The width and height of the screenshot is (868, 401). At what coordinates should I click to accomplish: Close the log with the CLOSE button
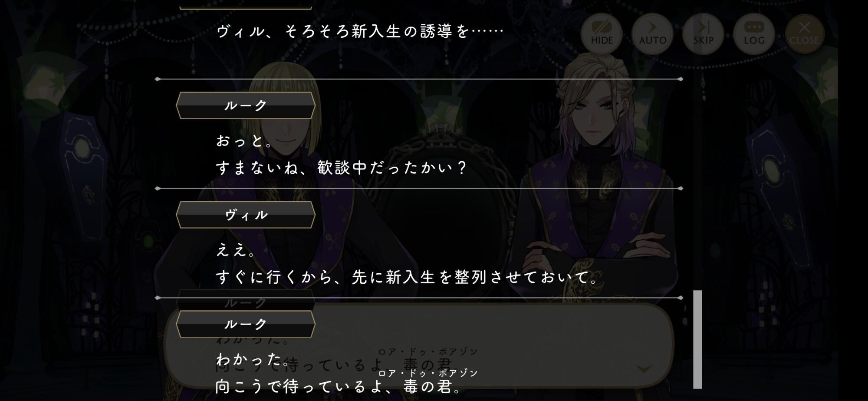point(804,33)
